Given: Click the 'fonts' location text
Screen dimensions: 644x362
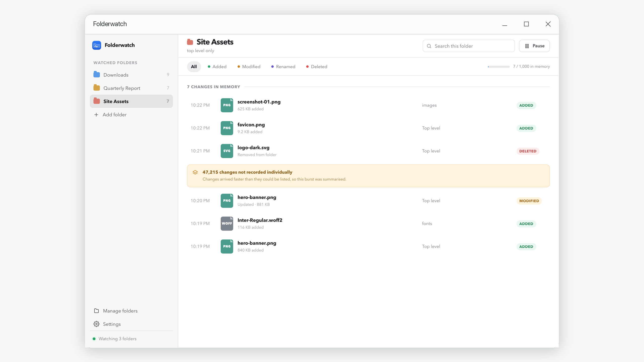Looking at the screenshot, I should (427, 224).
